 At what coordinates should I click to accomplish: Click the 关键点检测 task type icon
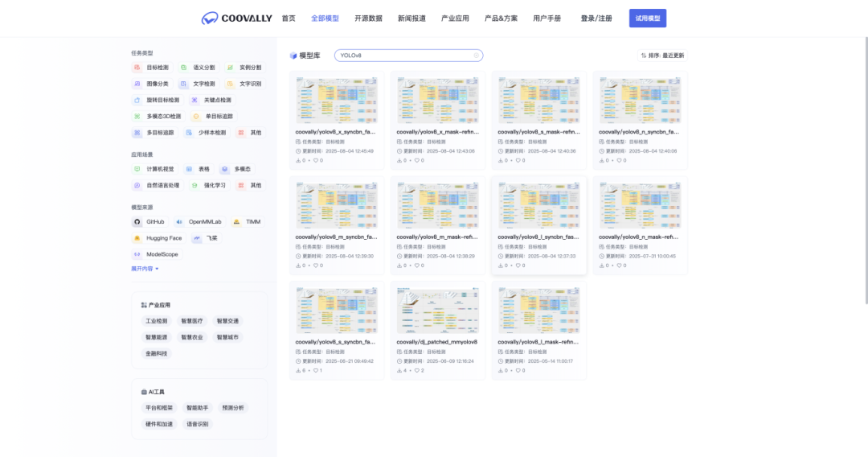click(194, 101)
